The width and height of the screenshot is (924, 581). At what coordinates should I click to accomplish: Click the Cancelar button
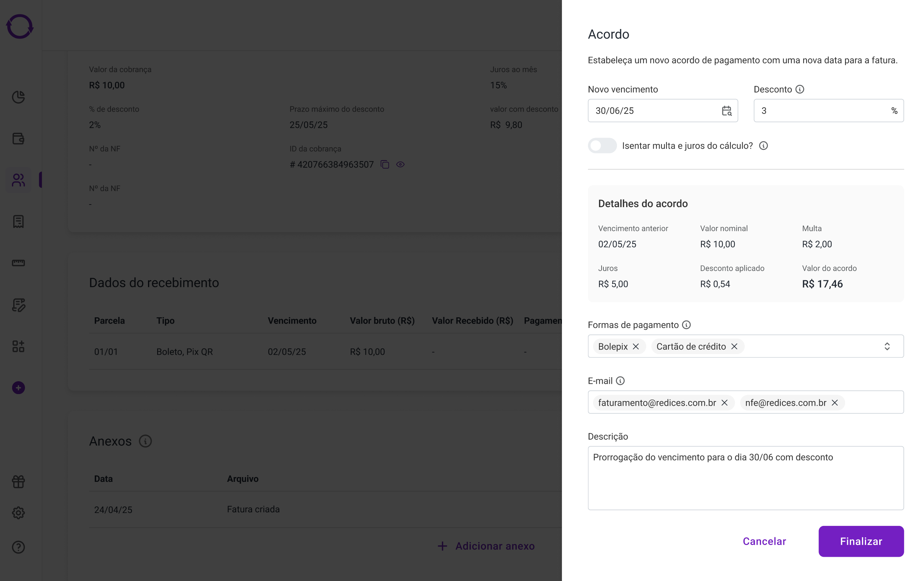pyautogui.click(x=764, y=541)
